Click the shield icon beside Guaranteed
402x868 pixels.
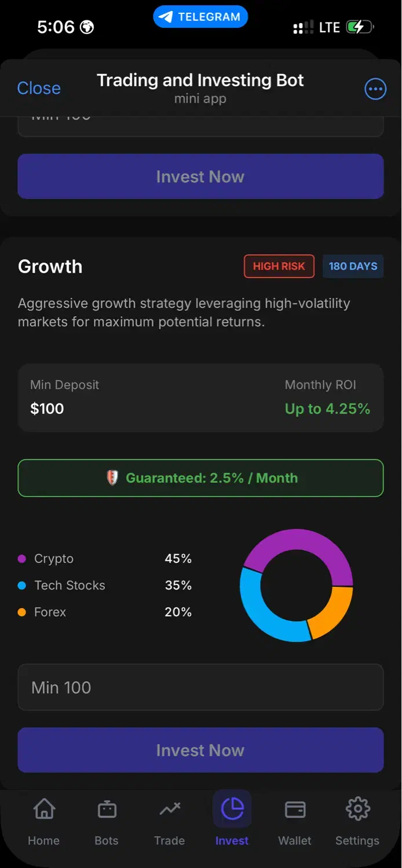click(x=112, y=478)
